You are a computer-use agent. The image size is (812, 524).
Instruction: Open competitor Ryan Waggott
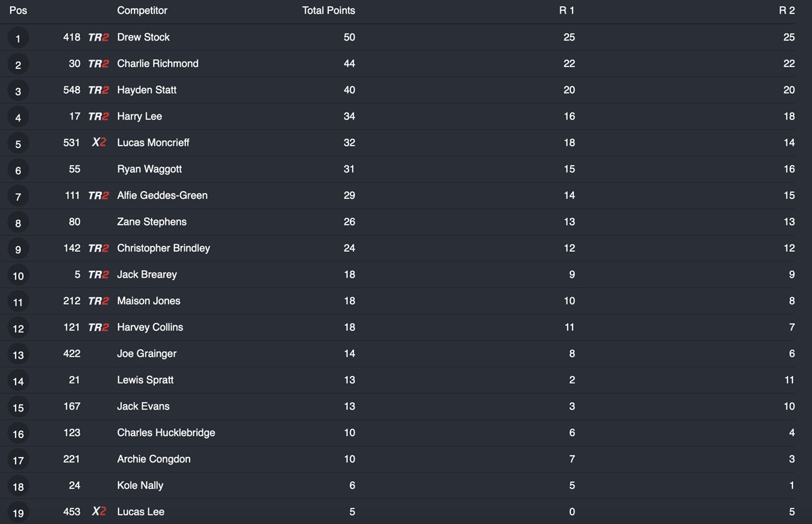click(149, 169)
